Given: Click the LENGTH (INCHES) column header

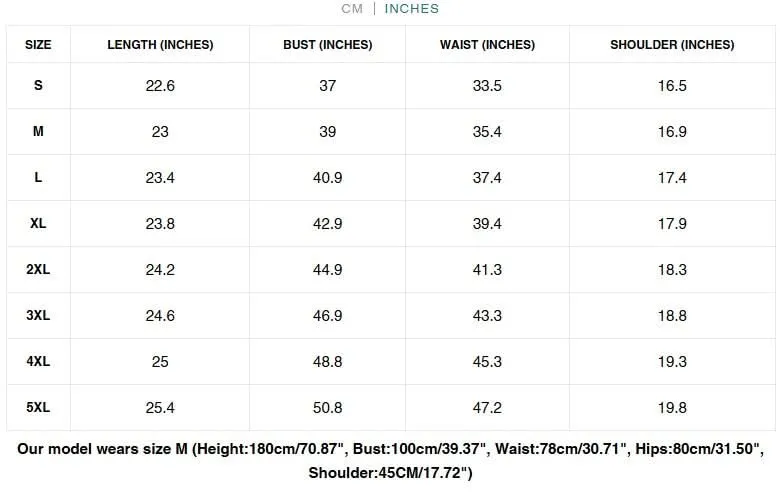Looking at the screenshot, I should point(160,44).
